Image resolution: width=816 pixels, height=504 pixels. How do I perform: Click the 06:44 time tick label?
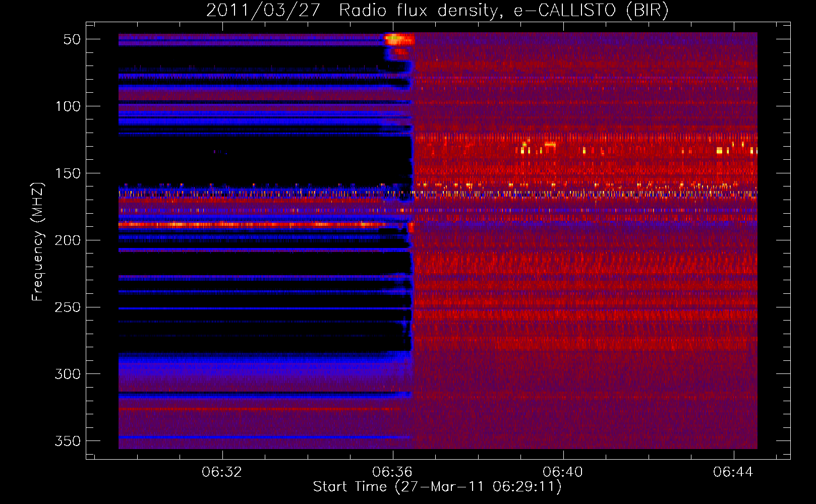tap(733, 472)
